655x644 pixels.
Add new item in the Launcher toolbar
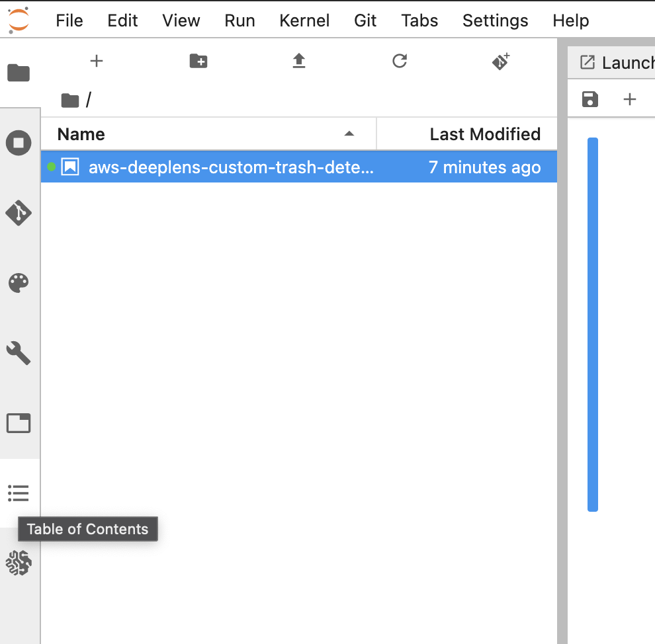click(629, 99)
